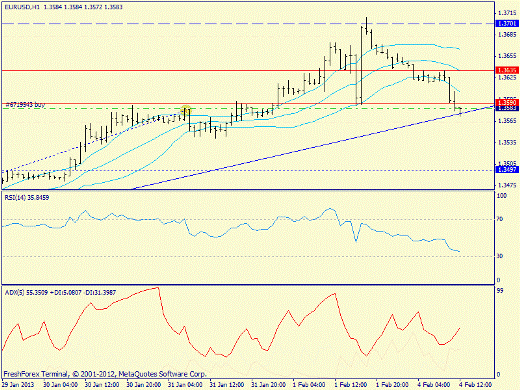
Task: Click the 1 Feb 20:00 time label
Action: [x=392, y=384]
